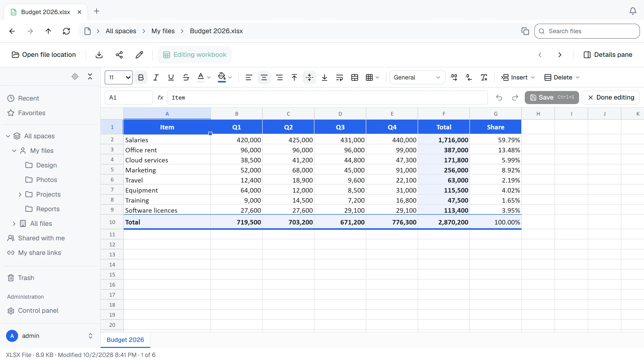Redo the last edit
The image size is (644, 362).
coord(515,98)
